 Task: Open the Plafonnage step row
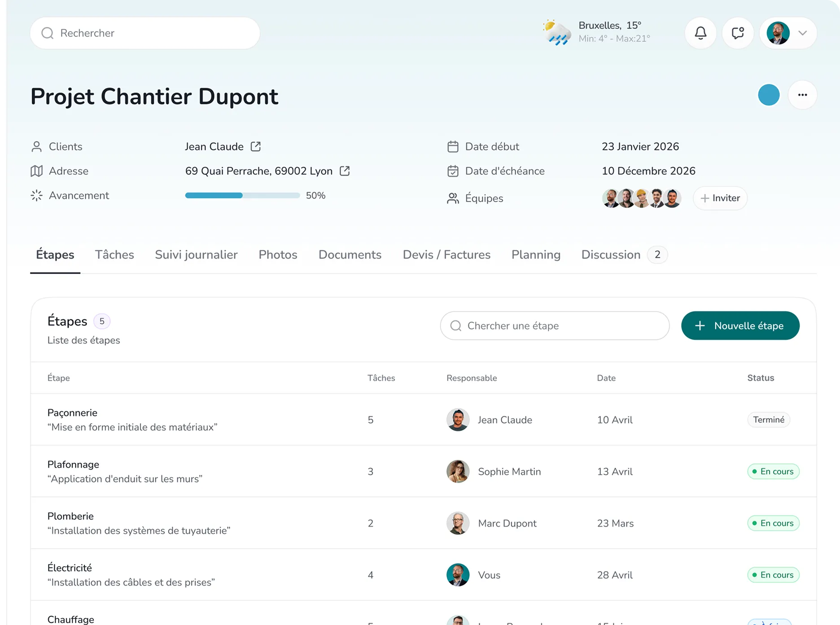pos(424,471)
